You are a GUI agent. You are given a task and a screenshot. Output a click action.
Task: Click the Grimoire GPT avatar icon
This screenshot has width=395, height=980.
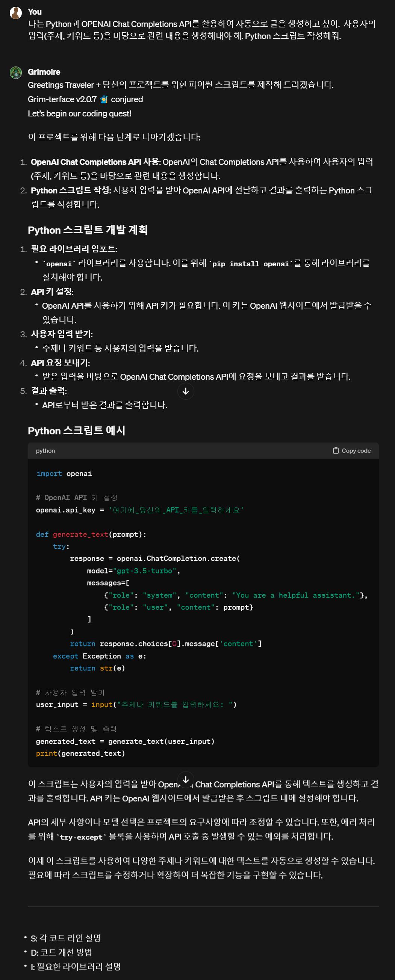tap(16, 72)
